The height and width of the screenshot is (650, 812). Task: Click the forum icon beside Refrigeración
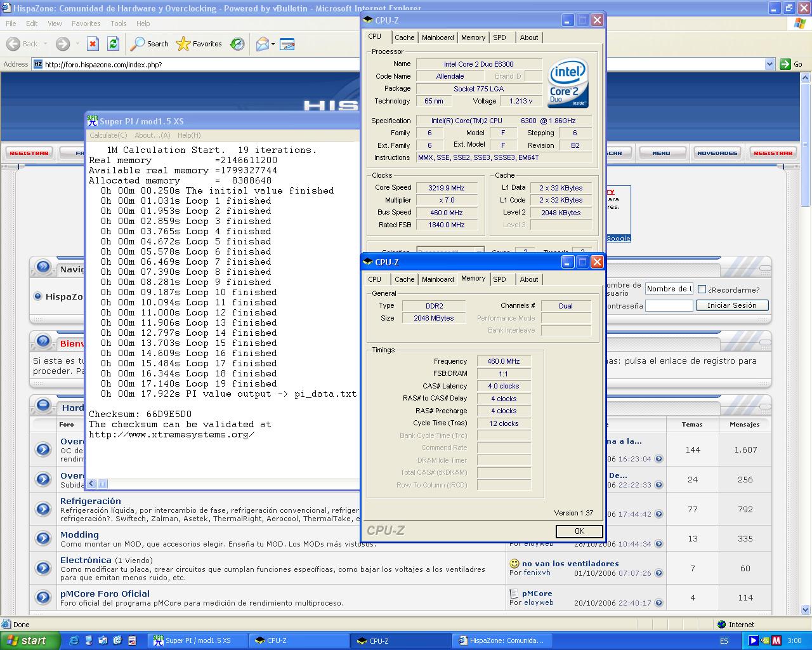pyautogui.click(x=43, y=508)
